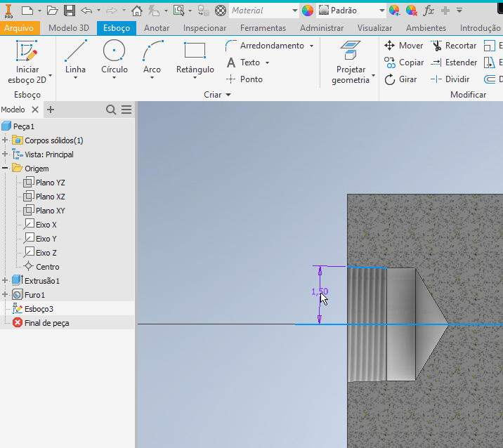Select the Estender extend tool
This screenshot has height=448, width=503.
click(454, 62)
